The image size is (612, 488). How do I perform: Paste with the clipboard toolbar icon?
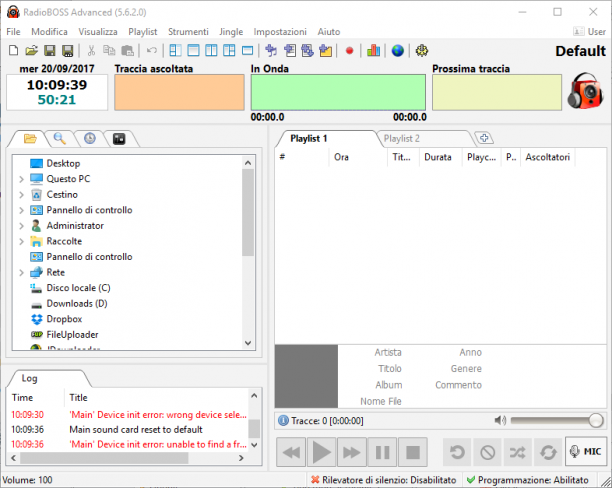click(x=128, y=51)
